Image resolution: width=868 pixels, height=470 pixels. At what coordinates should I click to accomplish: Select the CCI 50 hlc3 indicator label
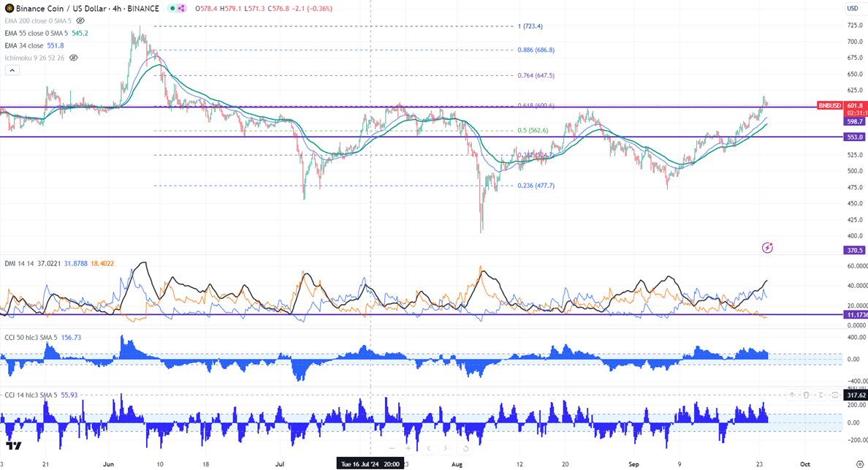[x=31, y=337]
